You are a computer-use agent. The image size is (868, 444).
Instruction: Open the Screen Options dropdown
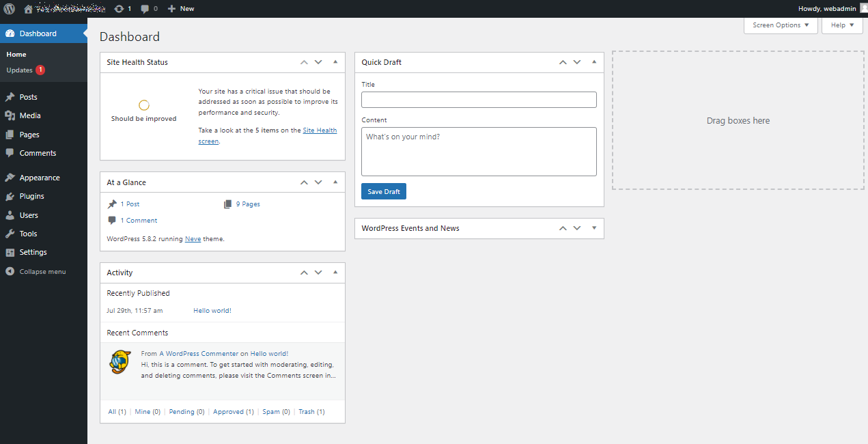pos(781,25)
